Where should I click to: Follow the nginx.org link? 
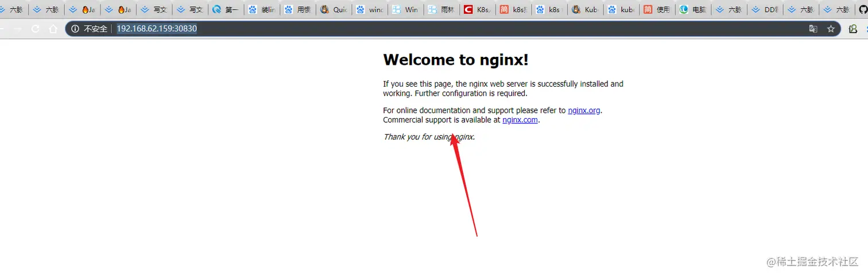point(584,110)
